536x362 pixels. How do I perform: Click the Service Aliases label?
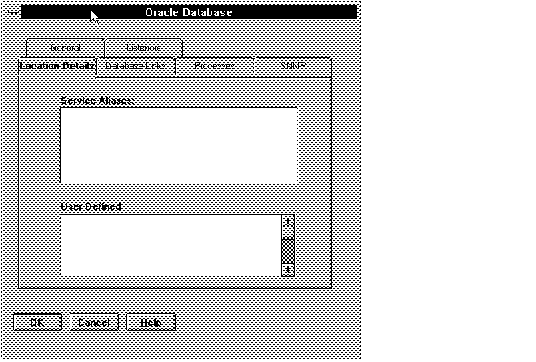pyautogui.click(x=97, y=101)
